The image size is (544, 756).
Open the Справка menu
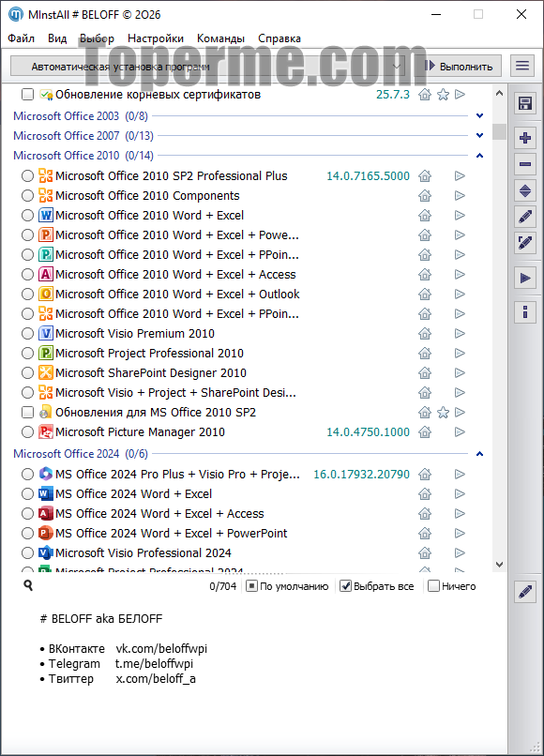280,38
